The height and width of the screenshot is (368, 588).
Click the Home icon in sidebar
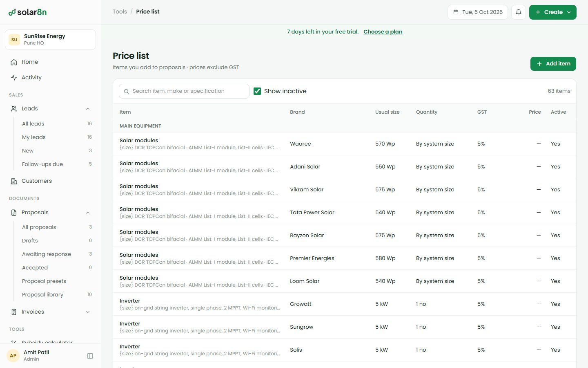[x=14, y=62]
